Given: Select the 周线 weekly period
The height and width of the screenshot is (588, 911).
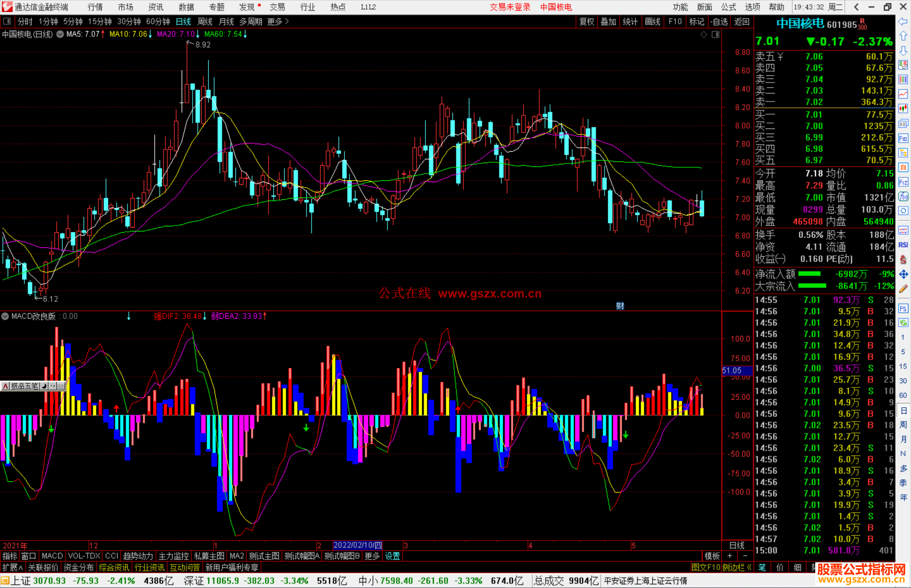Looking at the screenshot, I should [x=205, y=21].
